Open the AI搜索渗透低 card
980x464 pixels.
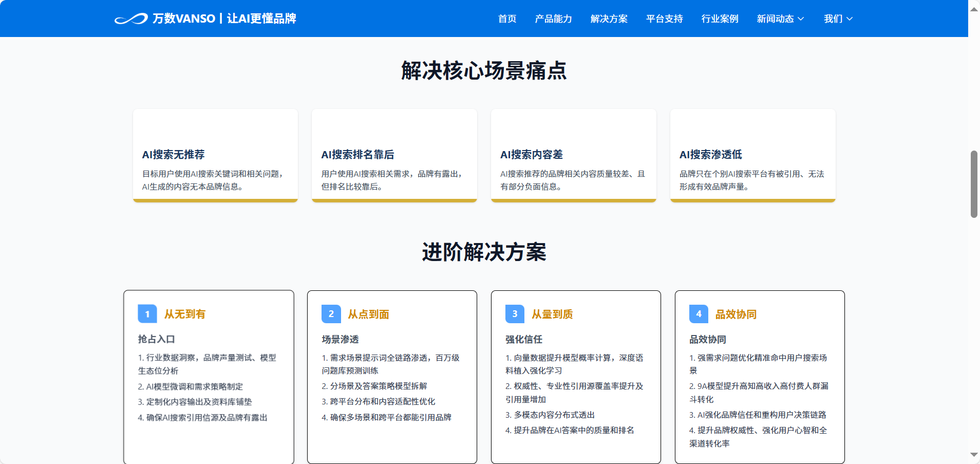pos(752,155)
